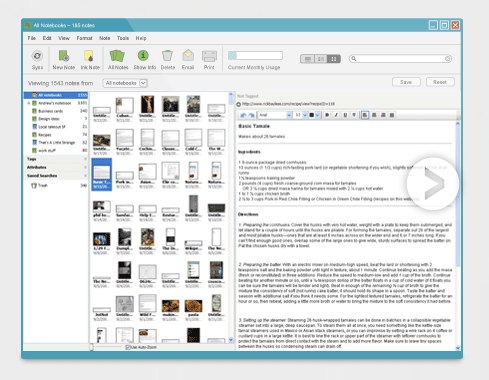Open the All notebooks dropdown
This screenshot has height=380, width=489.
pyautogui.click(x=125, y=83)
